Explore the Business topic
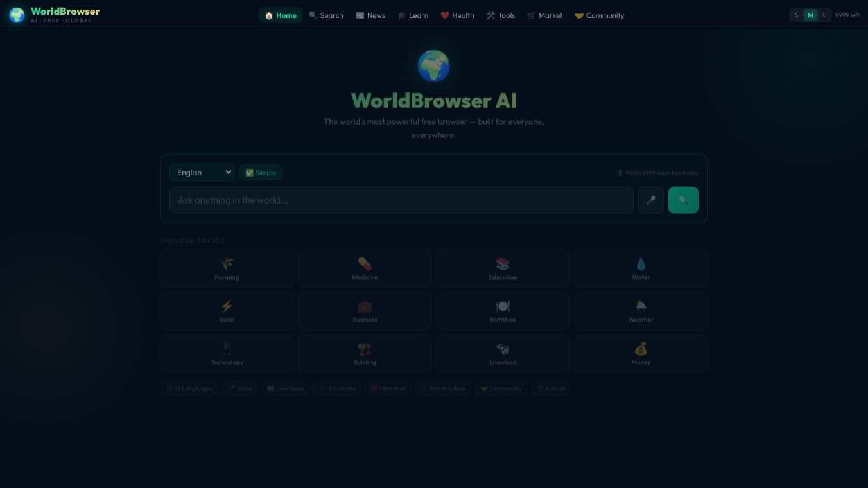The height and width of the screenshot is (488, 868). [365, 311]
